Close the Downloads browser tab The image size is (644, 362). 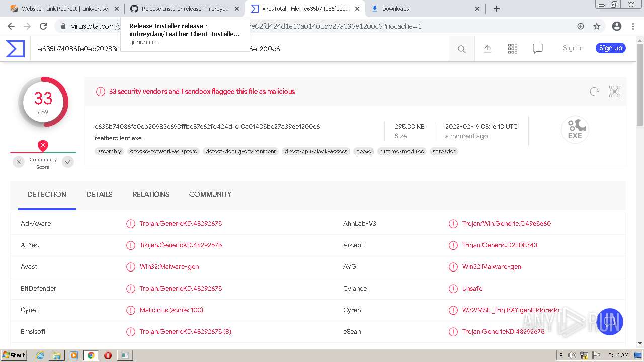(478, 9)
